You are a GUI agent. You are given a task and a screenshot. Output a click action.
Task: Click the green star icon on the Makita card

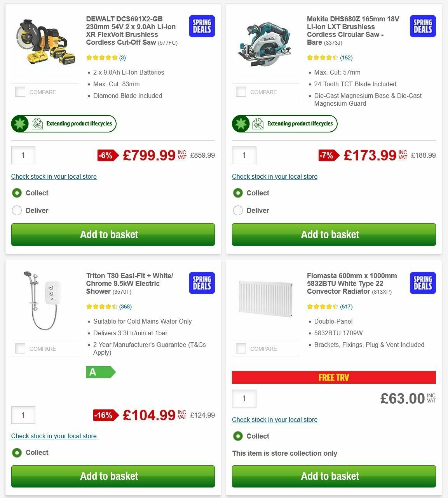tap(241, 124)
